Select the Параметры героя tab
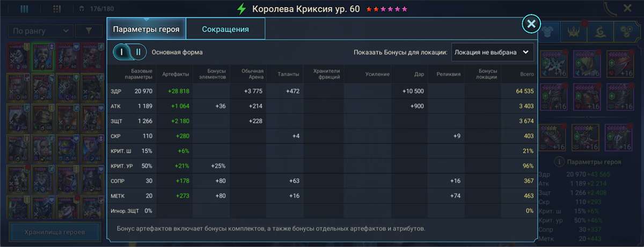The height and width of the screenshot is (247, 644). coord(146,29)
